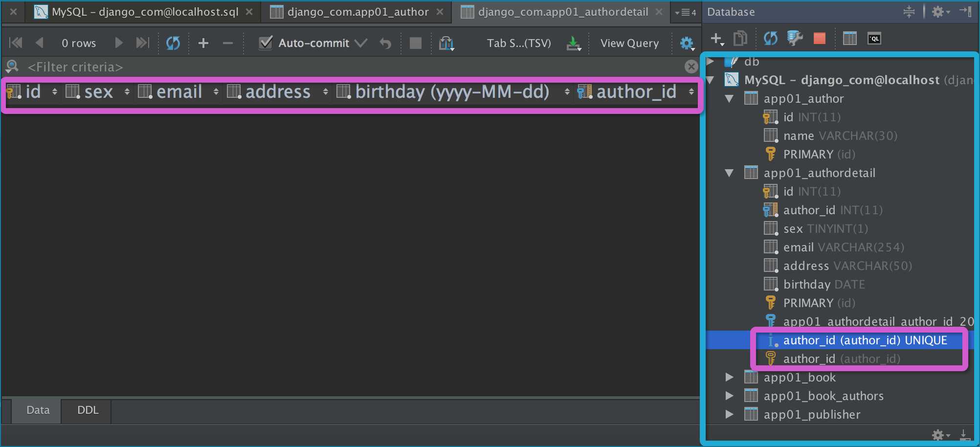
Task: Go to previous page arrow
Action: click(40, 43)
